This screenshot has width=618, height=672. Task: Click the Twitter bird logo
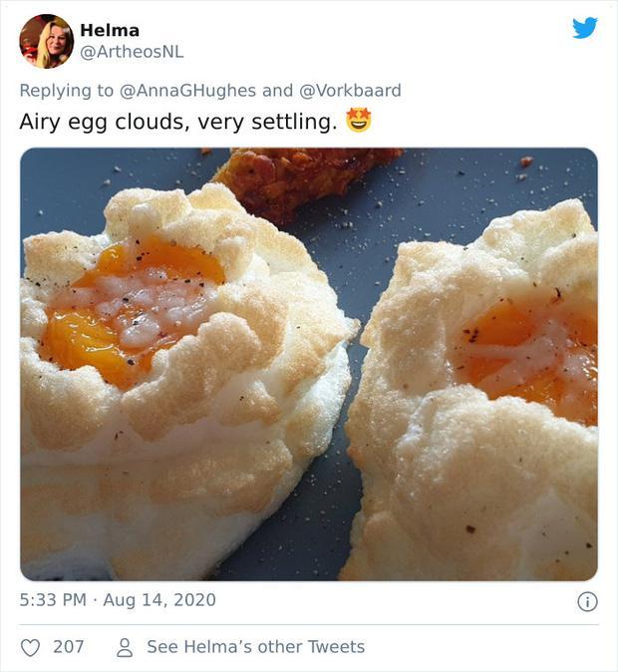coord(585,28)
